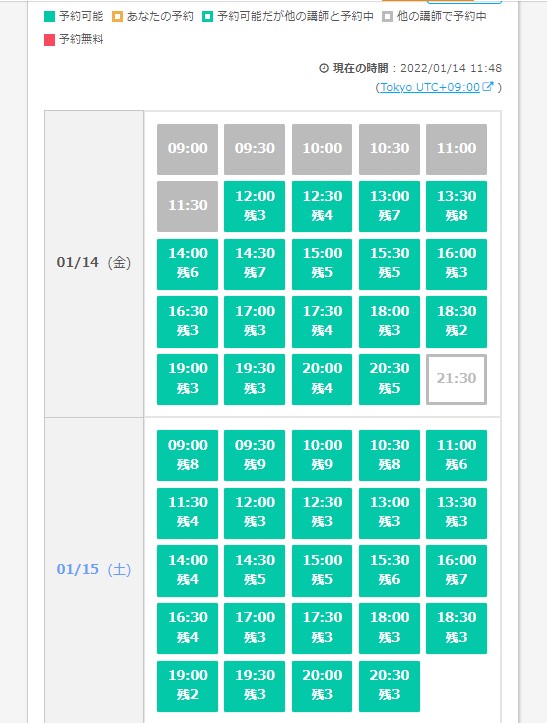Click the 20:30 slot on 01/15
Image resolution: width=547 pixels, height=723 pixels.
click(x=389, y=686)
